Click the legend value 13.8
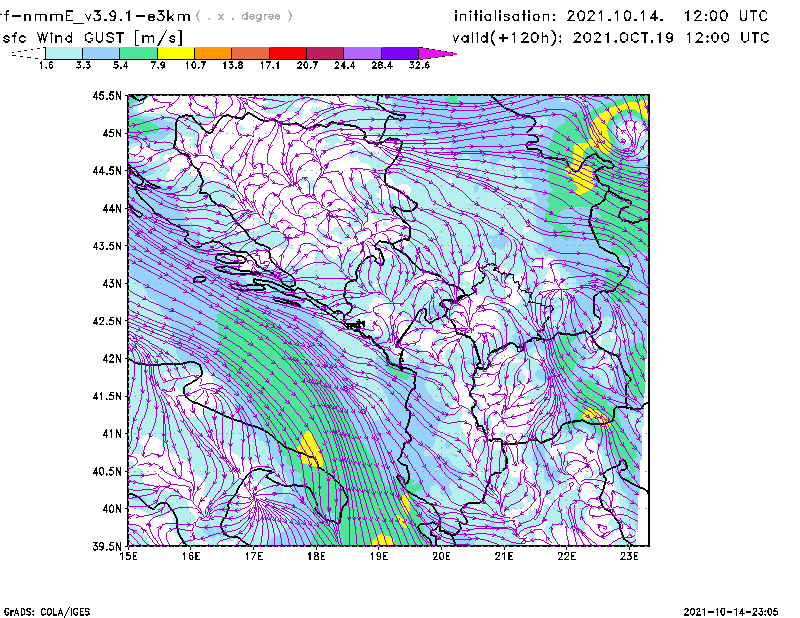 (233, 65)
